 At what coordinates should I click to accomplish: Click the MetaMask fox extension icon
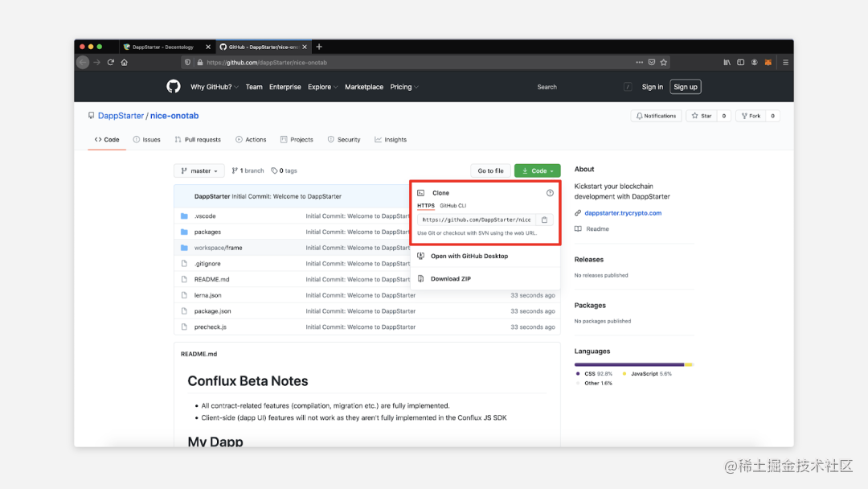[768, 63]
